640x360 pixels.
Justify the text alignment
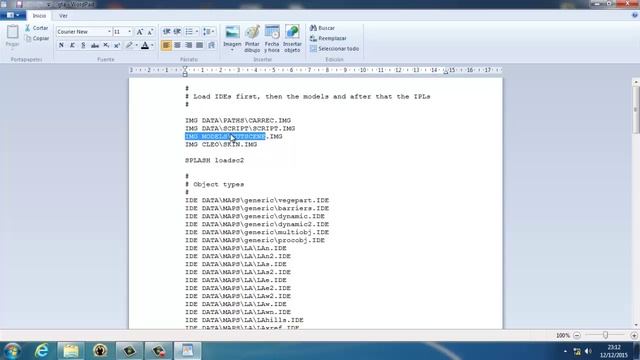199,45
